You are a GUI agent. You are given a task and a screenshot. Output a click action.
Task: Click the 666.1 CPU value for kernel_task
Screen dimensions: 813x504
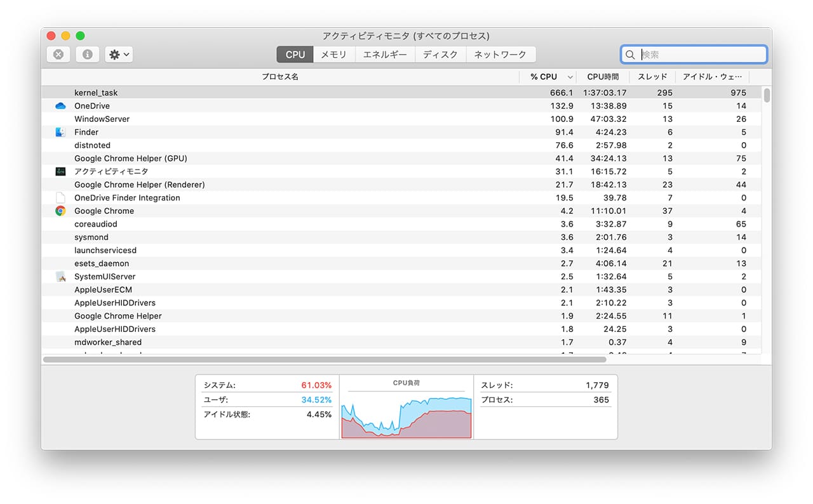(561, 93)
